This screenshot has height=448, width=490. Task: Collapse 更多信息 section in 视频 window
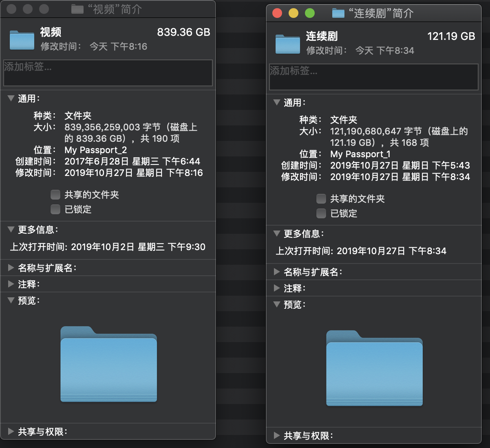pos(11,230)
